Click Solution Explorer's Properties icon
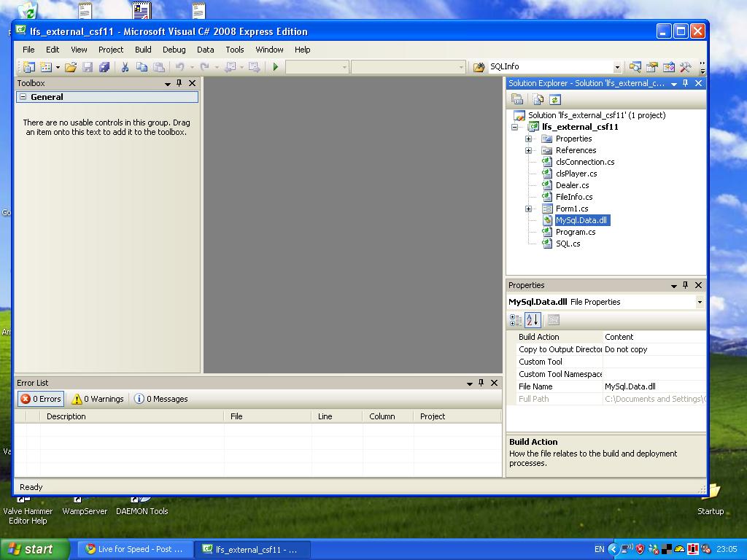This screenshot has height=560, width=747. (x=517, y=99)
